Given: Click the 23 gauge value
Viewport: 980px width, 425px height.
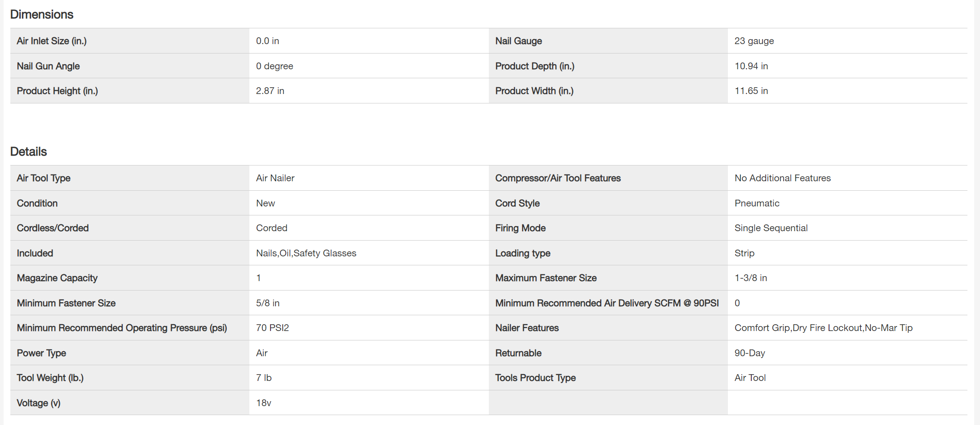Looking at the screenshot, I should pyautogui.click(x=754, y=41).
